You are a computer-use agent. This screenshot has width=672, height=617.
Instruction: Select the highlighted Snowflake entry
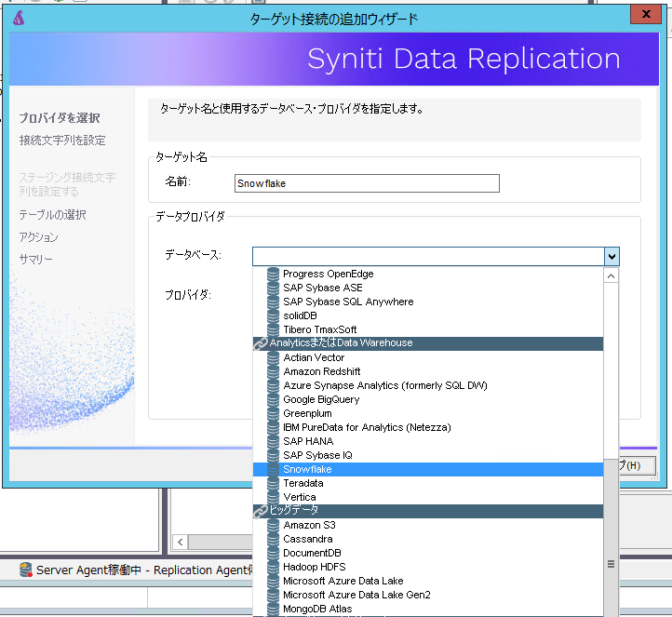point(428,469)
